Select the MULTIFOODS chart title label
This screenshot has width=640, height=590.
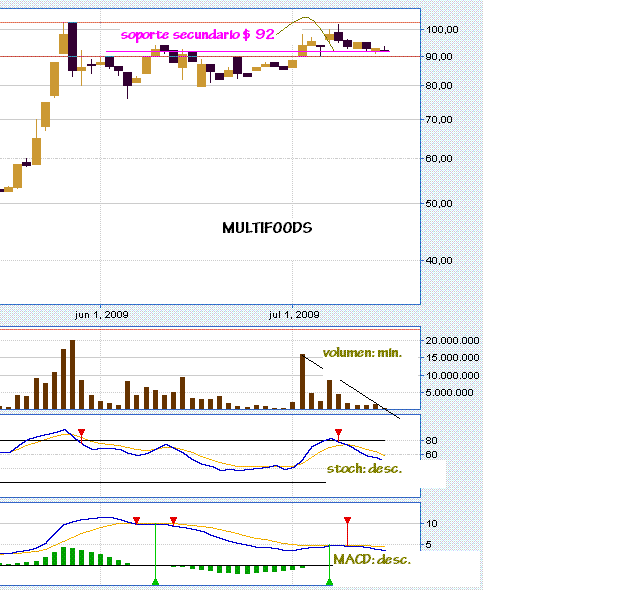pos(266,228)
